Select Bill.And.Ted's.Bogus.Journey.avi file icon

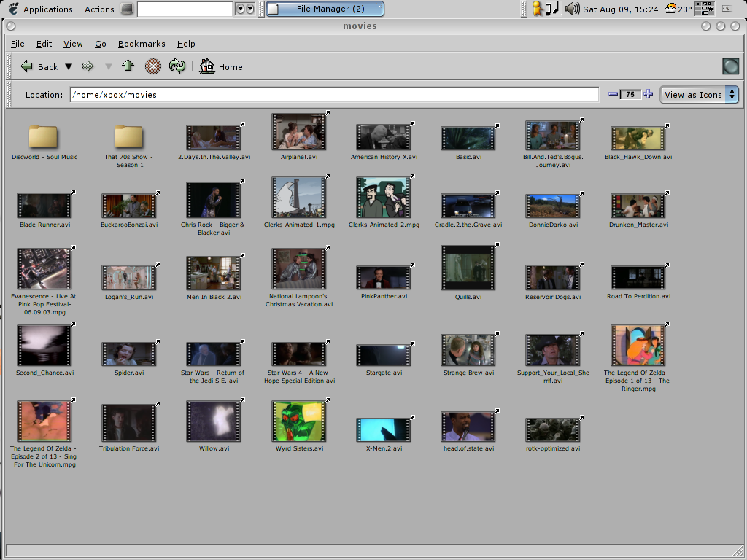(553, 136)
